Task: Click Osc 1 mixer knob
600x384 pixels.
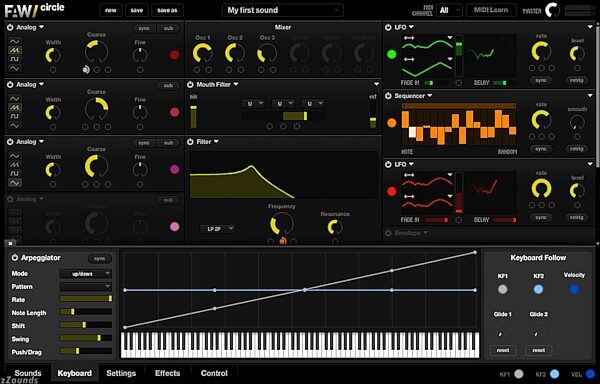Action: point(202,53)
